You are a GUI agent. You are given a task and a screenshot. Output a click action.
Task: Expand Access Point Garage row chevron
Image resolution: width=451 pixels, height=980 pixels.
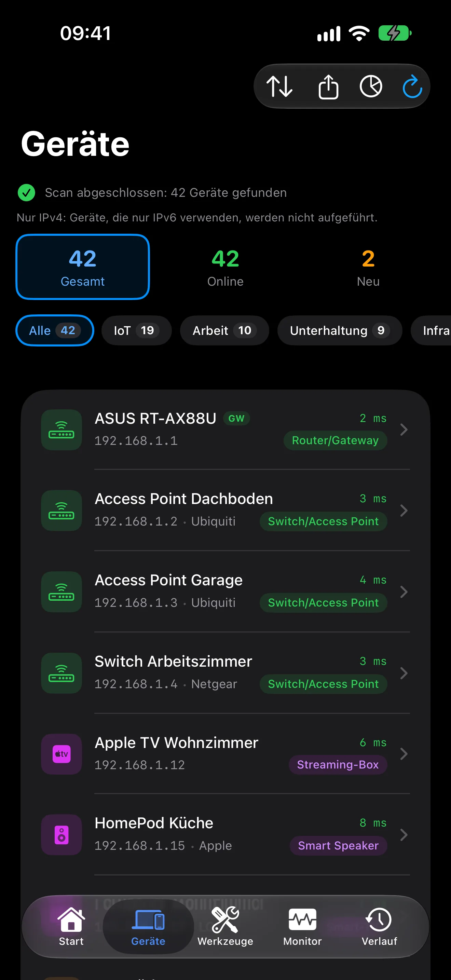point(404,591)
